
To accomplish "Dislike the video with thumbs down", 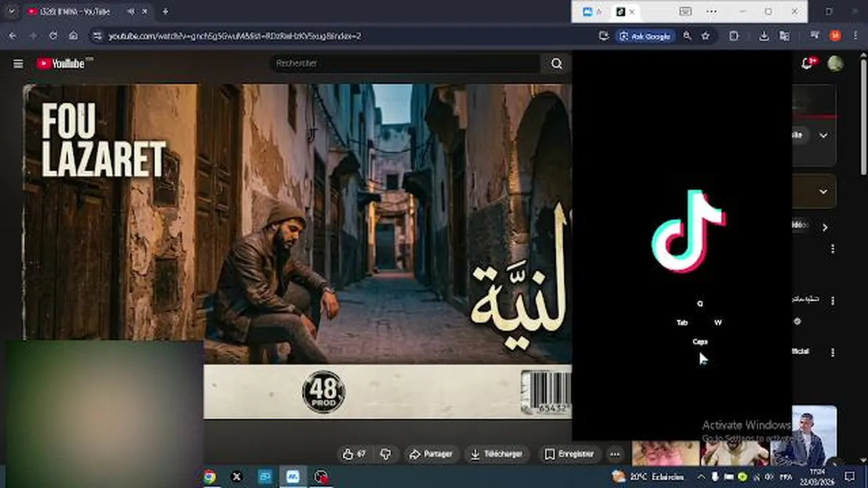I will tap(386, 454).
